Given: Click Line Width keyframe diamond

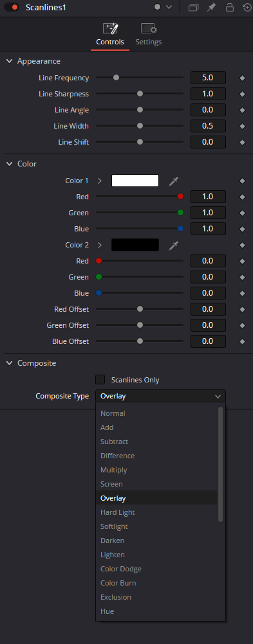Looking at the screenshot, I should point(242,126).
